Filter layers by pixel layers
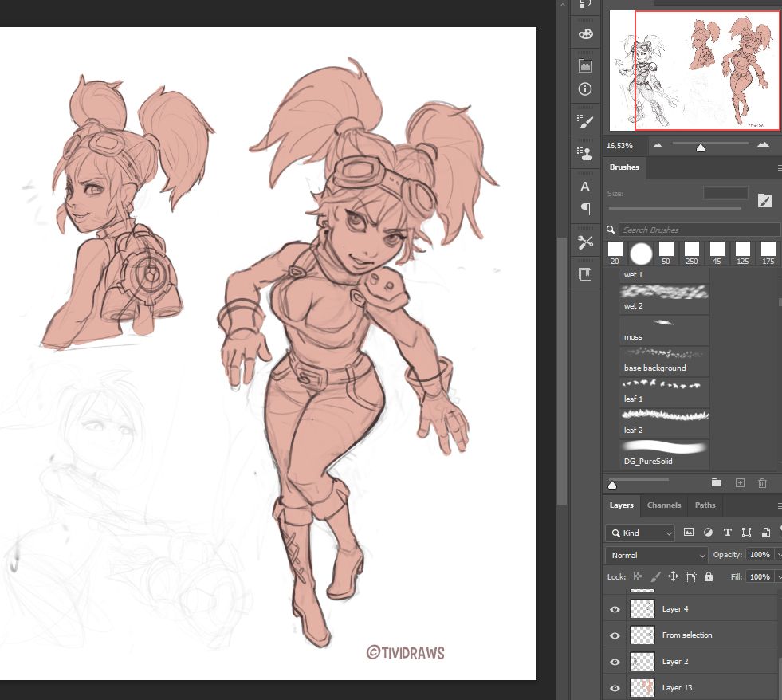The height and width of the screenshot is (700, 782). tap(689, 532)
